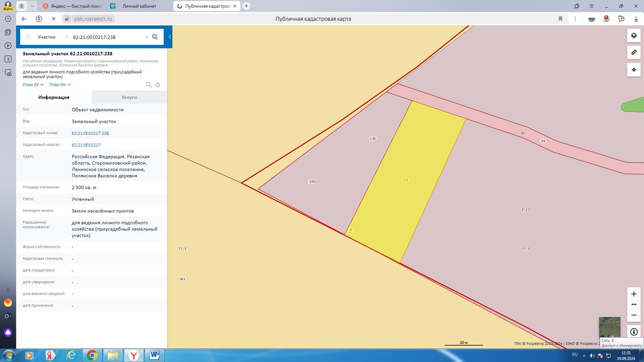Clear the cadastral number search field
644x362 pixels.
(147, 37)
